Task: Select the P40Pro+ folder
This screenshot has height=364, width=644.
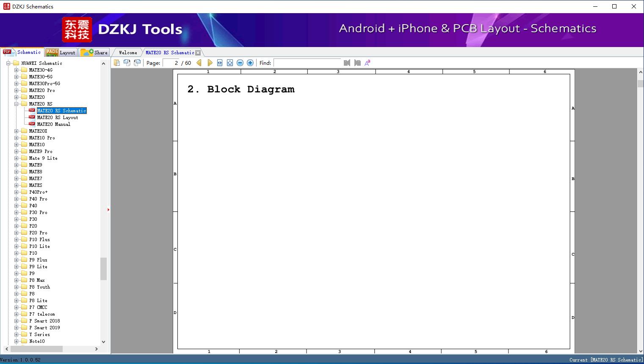Action: pyautogui.click(x=38, y=192)
